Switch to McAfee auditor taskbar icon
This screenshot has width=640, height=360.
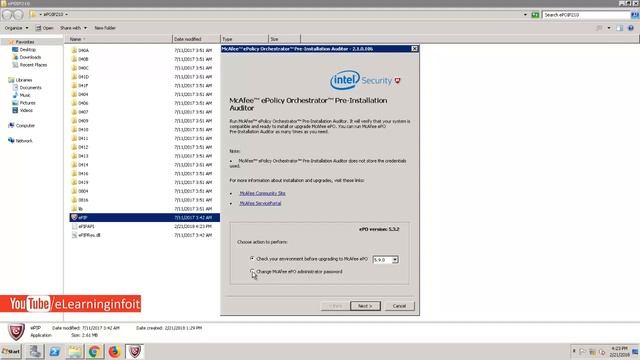point(134,351)
